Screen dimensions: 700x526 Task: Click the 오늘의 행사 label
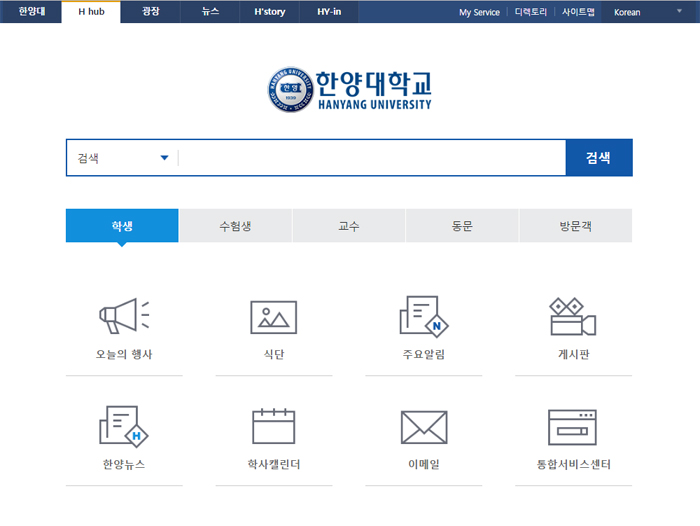click(x=124, y=354)
